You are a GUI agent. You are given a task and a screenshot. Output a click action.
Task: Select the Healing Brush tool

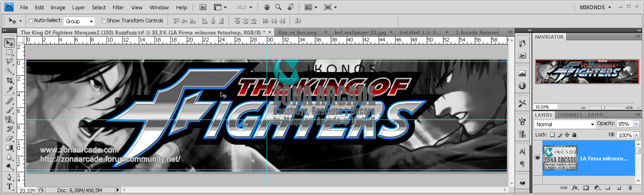coord(9,101)
